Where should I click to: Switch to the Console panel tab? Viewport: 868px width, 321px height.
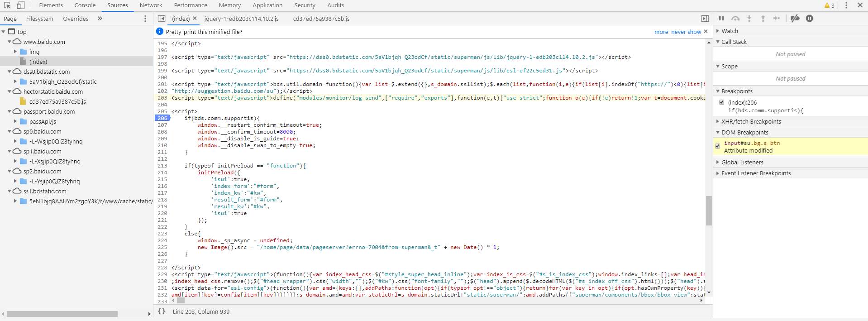[85, 5]
